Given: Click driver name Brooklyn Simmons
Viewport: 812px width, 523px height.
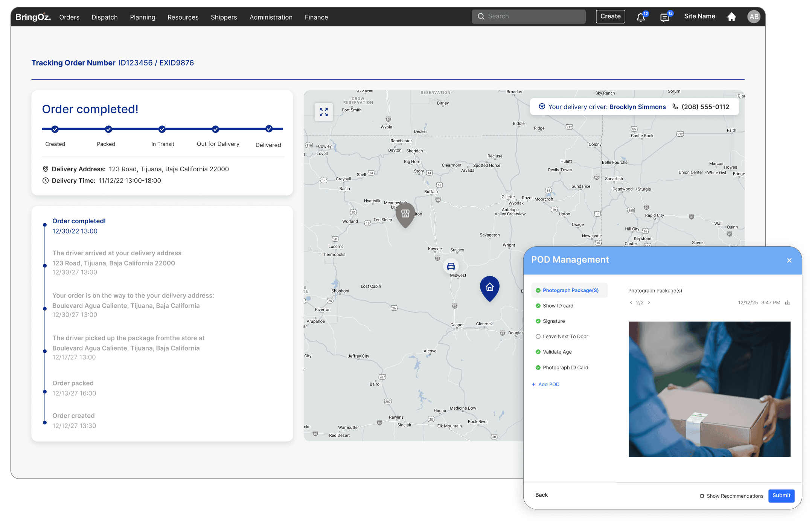Looking at the screenshot, I should click(638, 107).
